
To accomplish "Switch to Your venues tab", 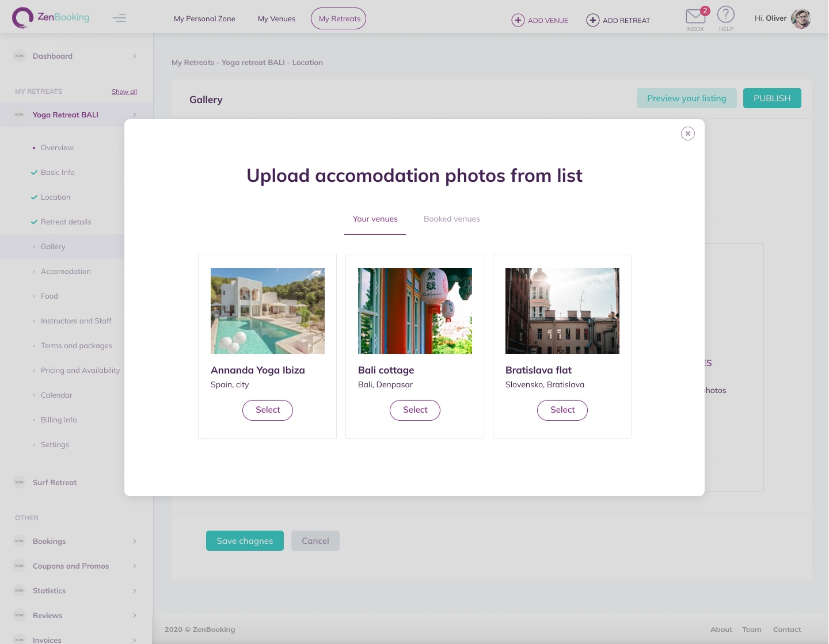I will [375, 219].
